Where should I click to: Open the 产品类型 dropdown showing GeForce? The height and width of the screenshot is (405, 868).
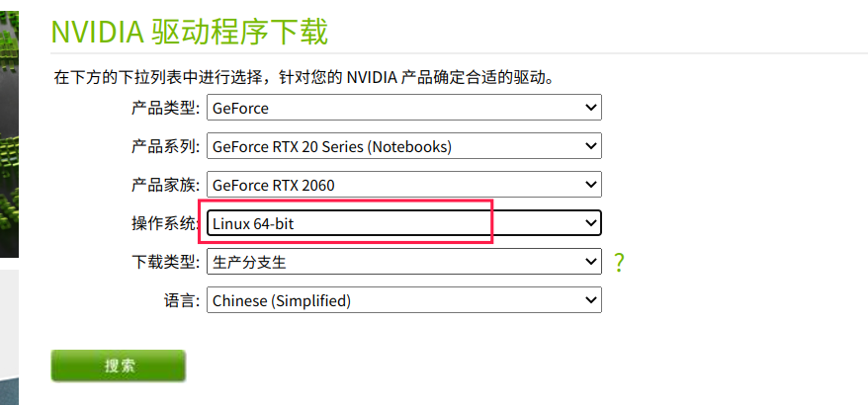tap(403, 108)
